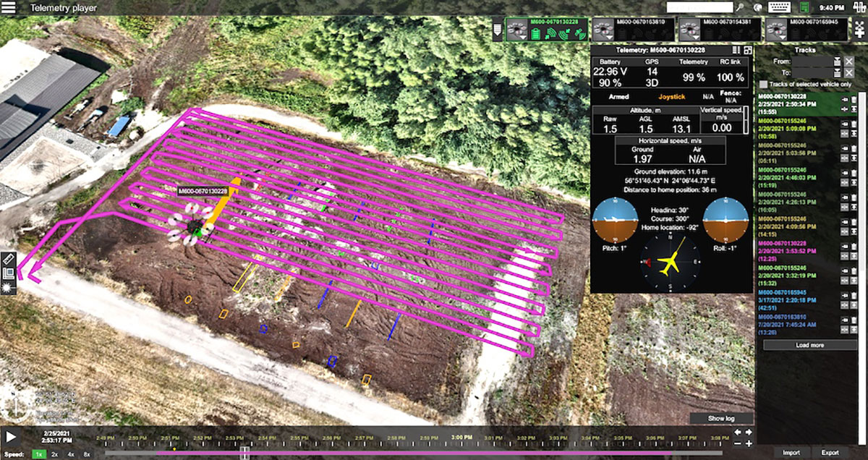Click the search magnifier icon
The height and width of the screenshot is (460, 868).
[x=740, y=7]
